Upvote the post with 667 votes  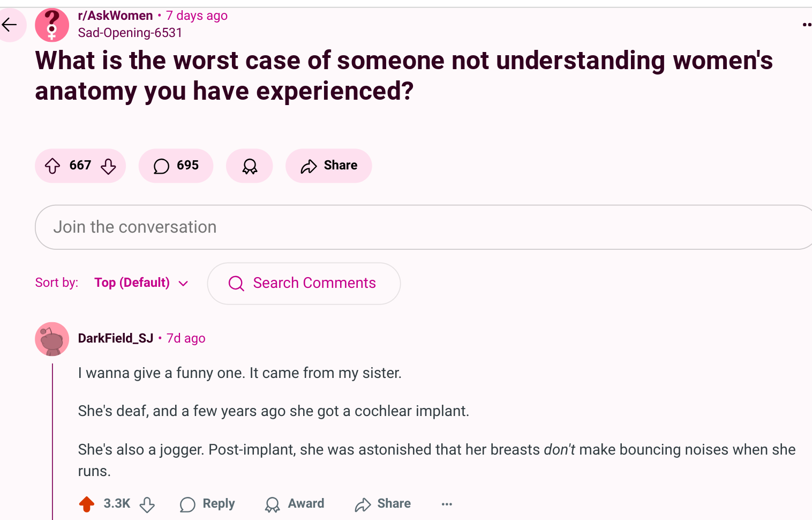click(52, 166)
